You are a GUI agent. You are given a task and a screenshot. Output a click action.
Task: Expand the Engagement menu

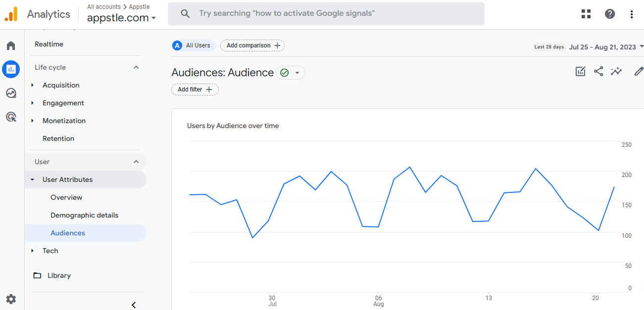[x=33, y=103]
